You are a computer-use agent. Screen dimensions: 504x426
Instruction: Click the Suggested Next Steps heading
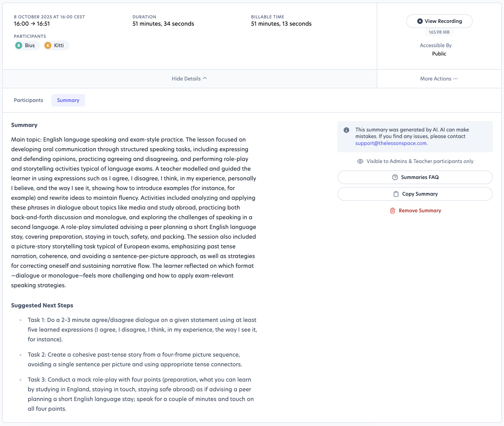pos(42,305)
